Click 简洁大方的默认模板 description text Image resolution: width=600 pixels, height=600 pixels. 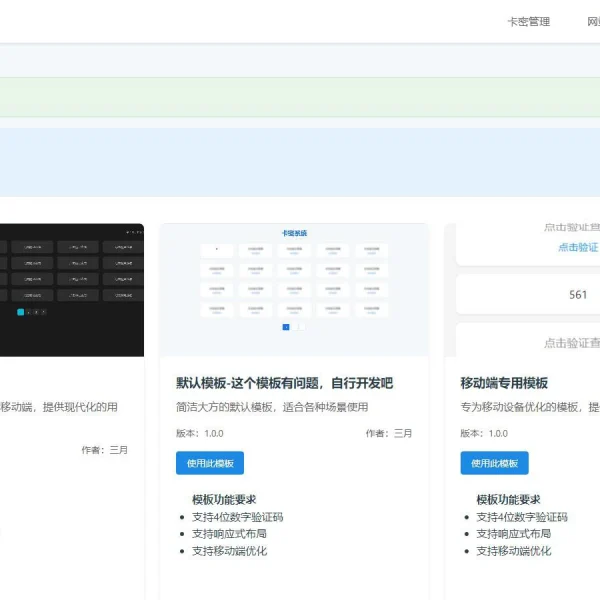[272, 407]
